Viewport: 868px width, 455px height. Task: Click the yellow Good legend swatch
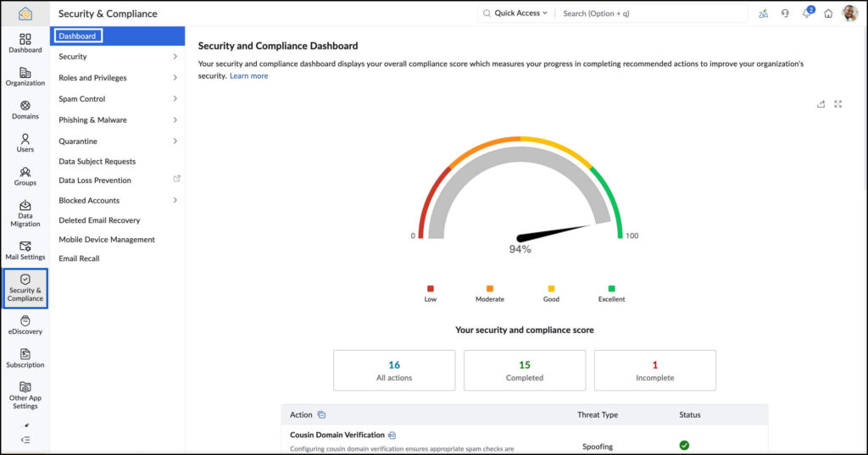[551, 288]
